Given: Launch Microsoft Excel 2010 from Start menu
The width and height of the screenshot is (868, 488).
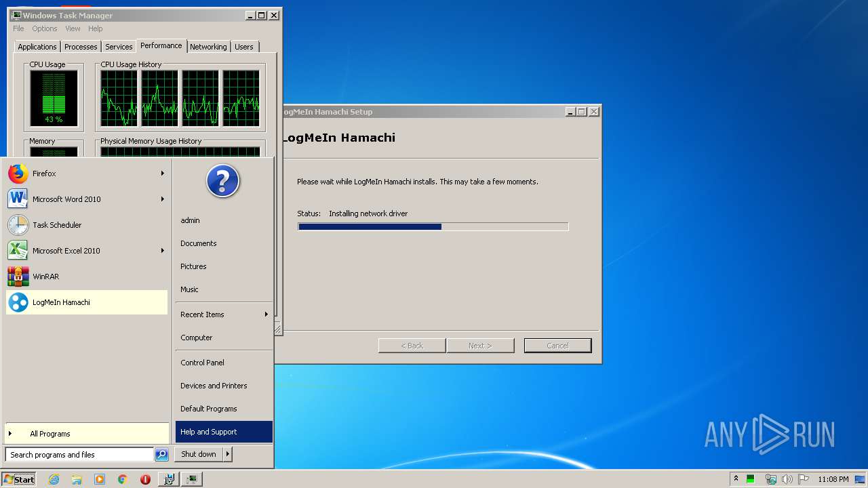Looking at the screenshot, I should (x=87, y=251).
